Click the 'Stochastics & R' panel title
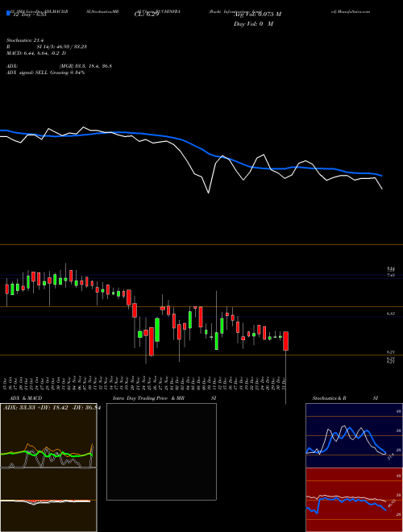The image size is (403, 532). click(330, 398)
